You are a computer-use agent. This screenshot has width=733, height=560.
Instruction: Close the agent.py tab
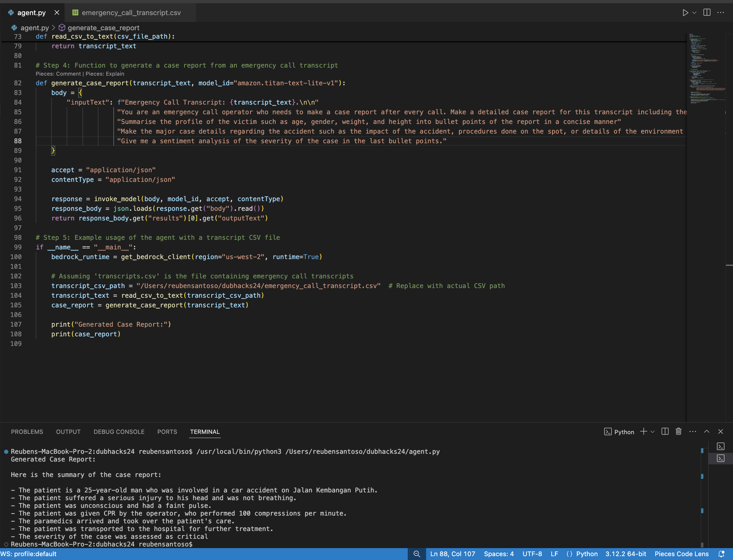point(57,13)
